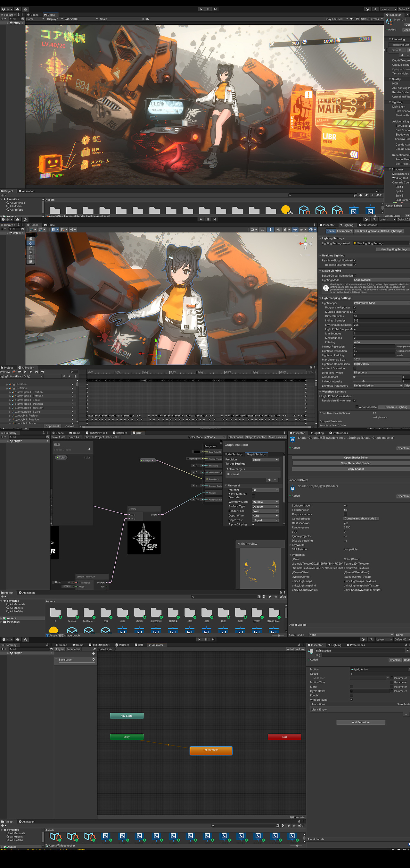The height and width of the screenshot is (868, 410).
Task: Click Save Asset in the Shader Graph toolbar
Action: 58,437
